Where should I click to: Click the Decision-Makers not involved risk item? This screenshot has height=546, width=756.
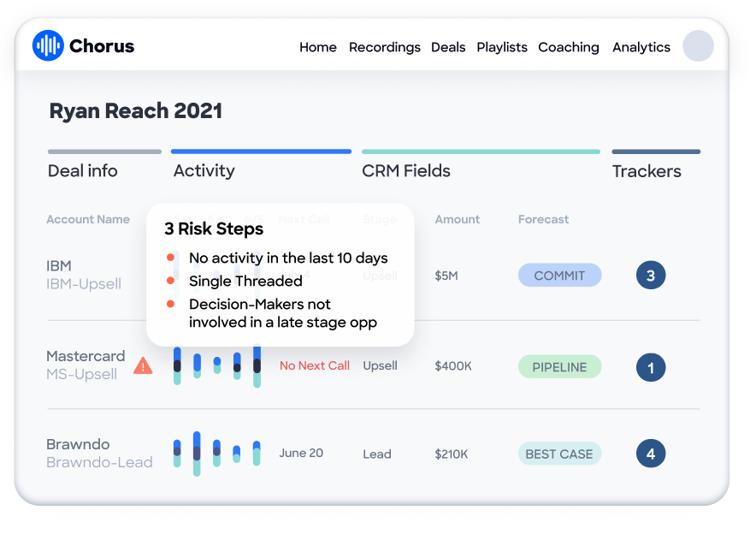click(283, 313)
